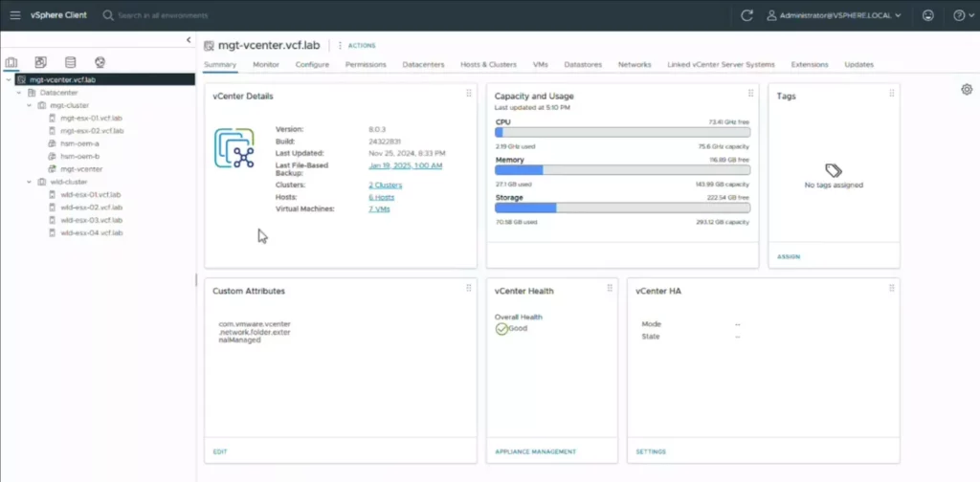Click the 2 Clusters link
The width and height of the screenshot is (980, 482).
(385, 185)
